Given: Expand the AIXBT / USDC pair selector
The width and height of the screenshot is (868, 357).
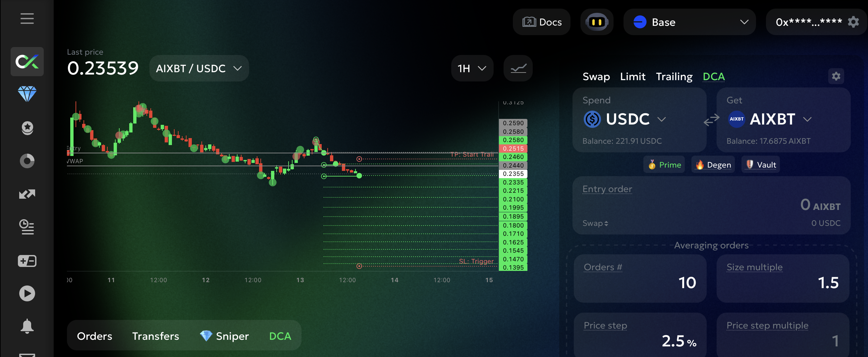Looking at the screenshot, I should 198,68.
